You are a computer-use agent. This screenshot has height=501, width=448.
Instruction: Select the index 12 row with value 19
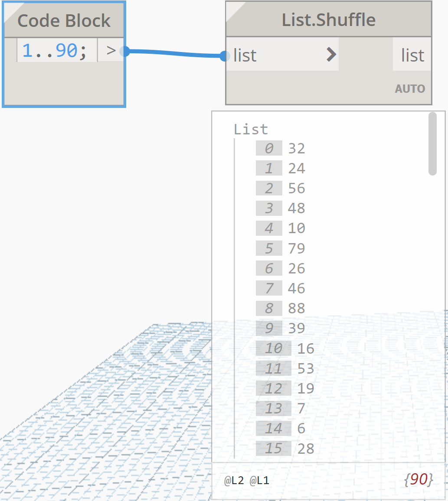click(x=285, y=388)
